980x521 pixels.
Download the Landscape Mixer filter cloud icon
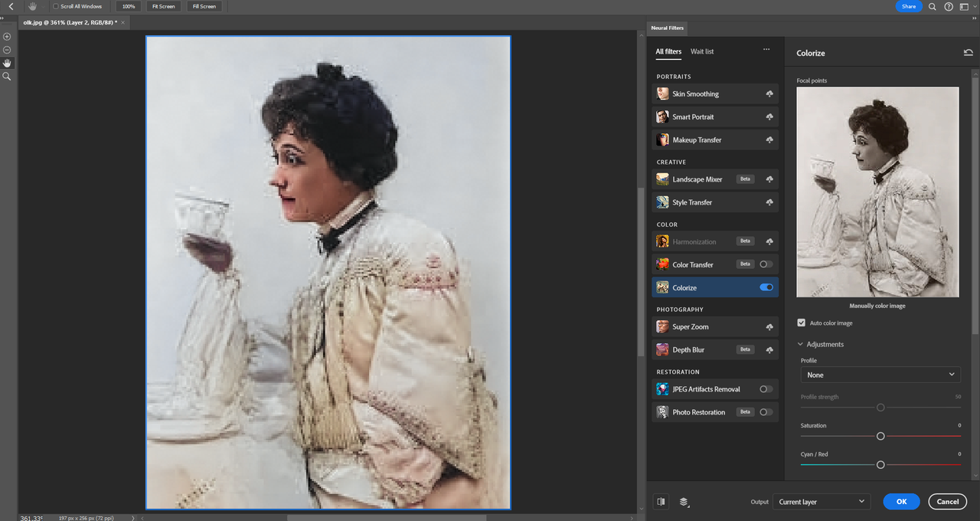coord(769,179)
